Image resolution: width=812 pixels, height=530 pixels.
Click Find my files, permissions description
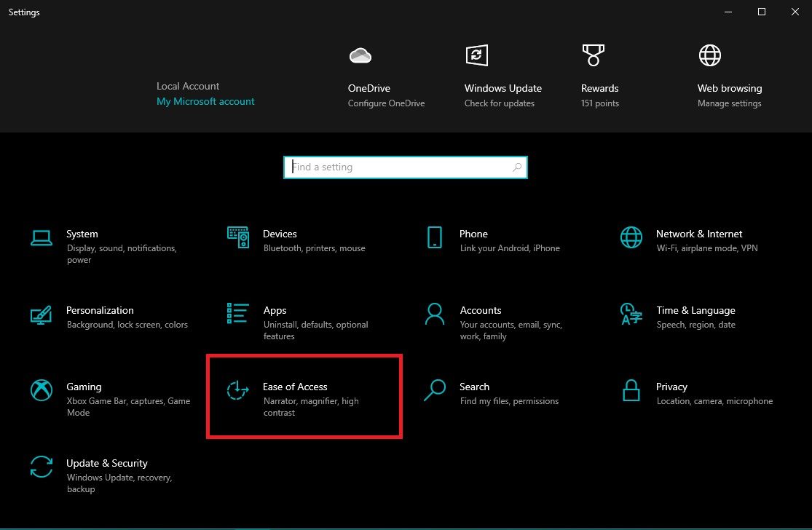[x=510, y=401]
